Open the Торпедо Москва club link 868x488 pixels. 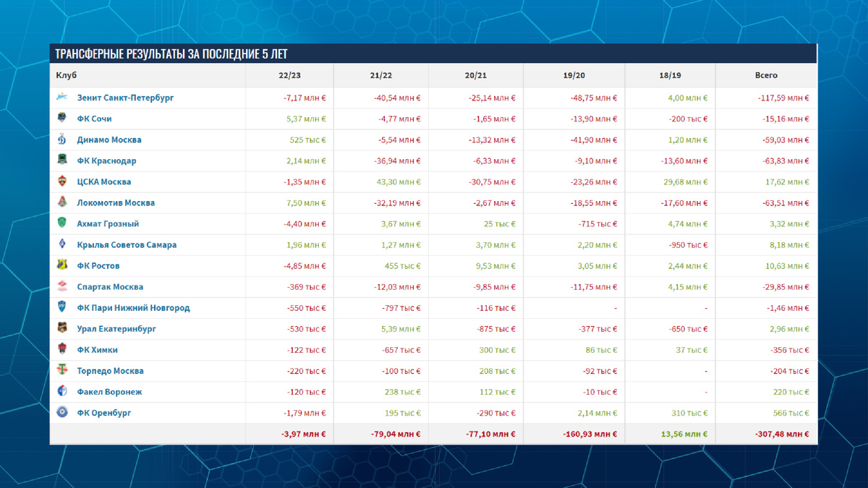pyautogui.click(x=110, y=370)
